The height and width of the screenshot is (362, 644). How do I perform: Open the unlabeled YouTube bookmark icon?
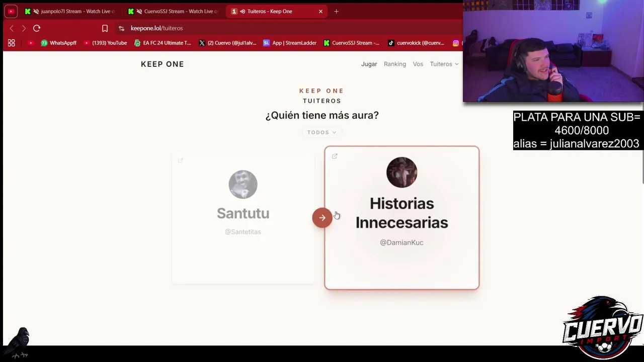coord(31,43)
